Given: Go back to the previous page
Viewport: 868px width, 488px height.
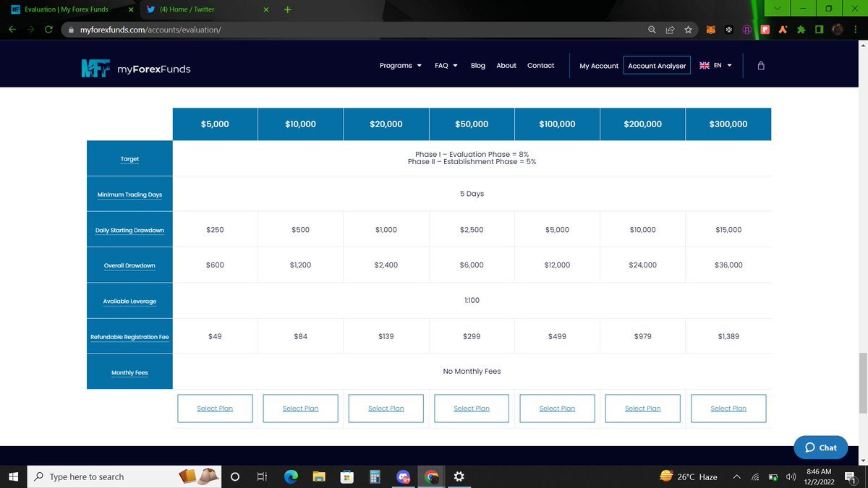Looking at the screenshot, I should pos(12,30).
